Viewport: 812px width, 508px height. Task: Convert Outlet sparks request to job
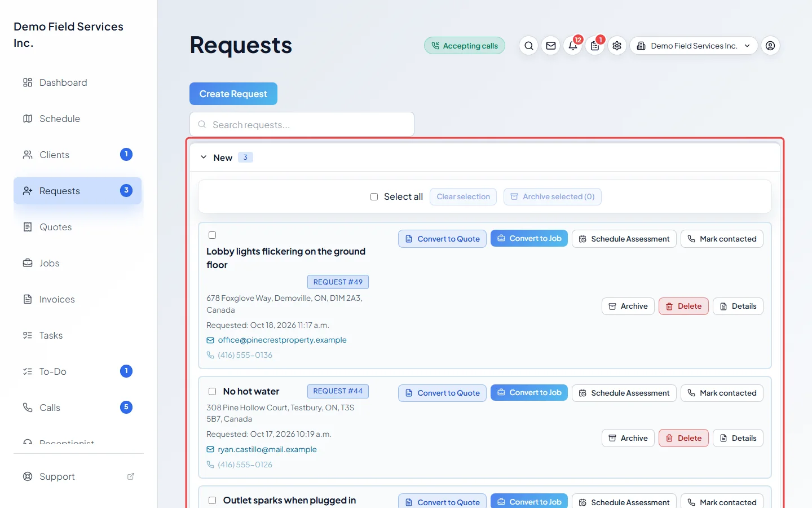529,501
